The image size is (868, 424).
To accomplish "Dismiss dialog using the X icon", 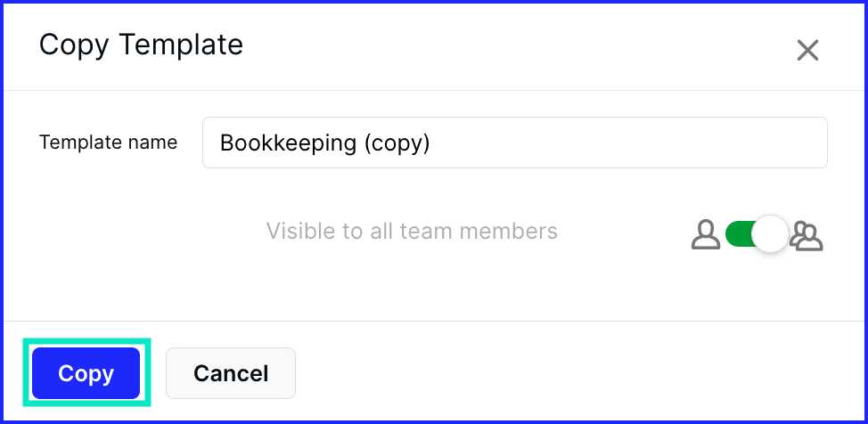I will tap(807, 51).
